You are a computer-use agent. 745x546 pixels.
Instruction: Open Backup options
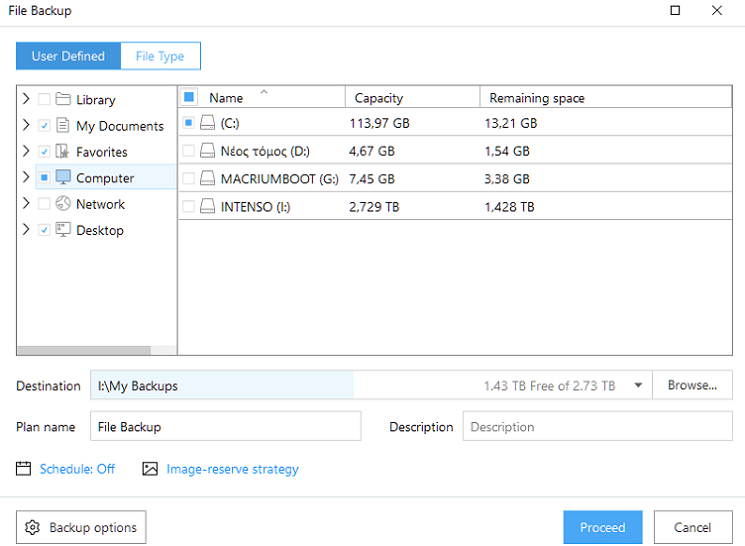pyautogui.click(x=82, y=527)
